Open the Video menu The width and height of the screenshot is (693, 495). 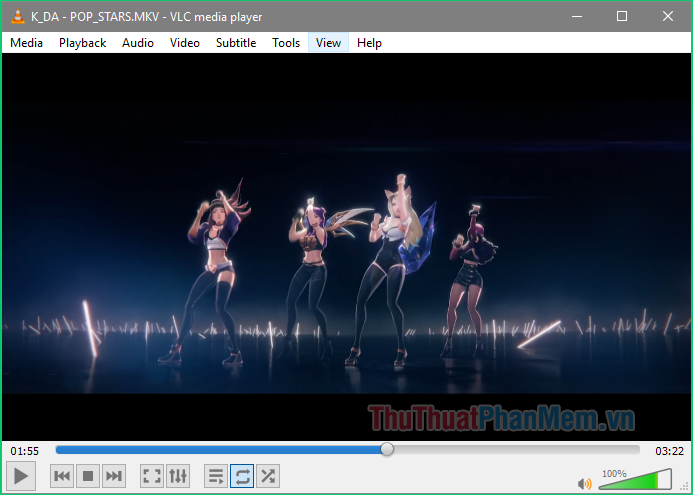point(185,43)
